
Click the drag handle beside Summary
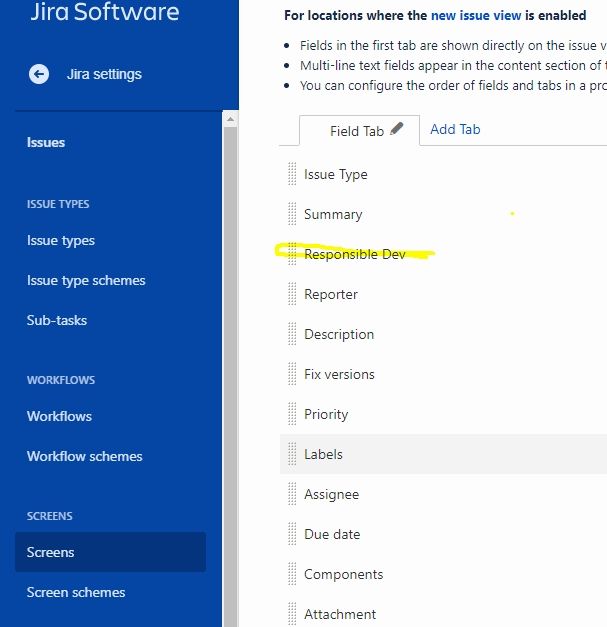click(x=292, y=214)
